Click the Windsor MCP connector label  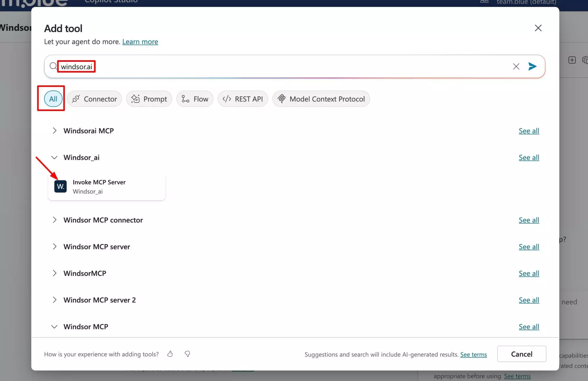(x=103, y=220)
